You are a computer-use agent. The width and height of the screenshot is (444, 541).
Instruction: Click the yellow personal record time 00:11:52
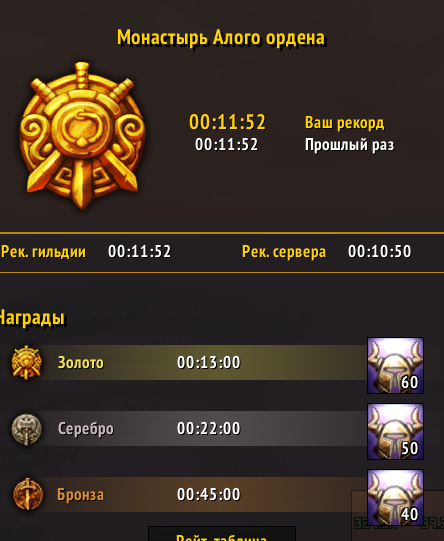click(227, 122)
